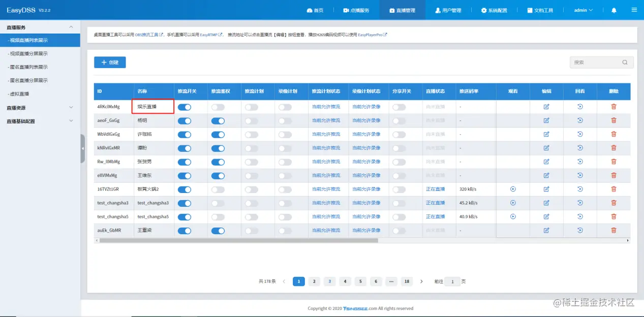Click review icon for test_changsha5 row
Viewport: 644px width, 317px height.
click(x=580, y=216)
